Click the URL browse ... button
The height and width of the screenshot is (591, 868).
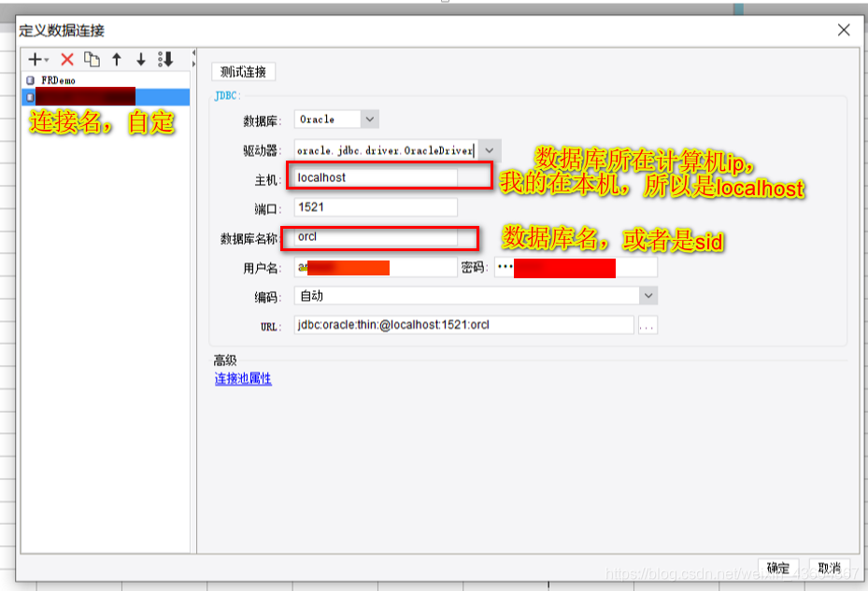coord(648,324)
